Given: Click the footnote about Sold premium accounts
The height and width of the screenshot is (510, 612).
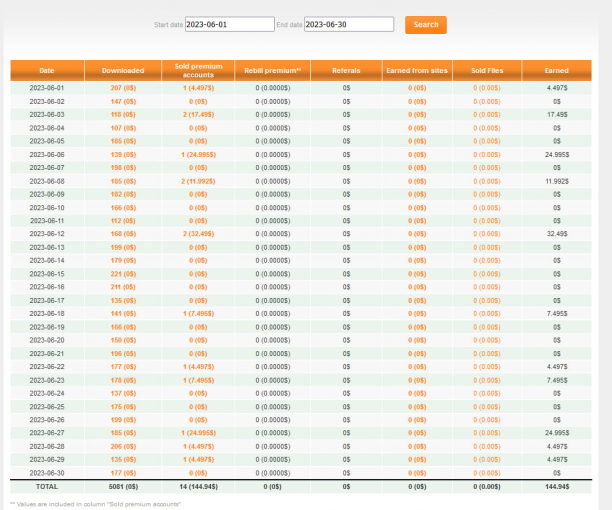Looking at the screenshot, I should (x=95, y=504).
